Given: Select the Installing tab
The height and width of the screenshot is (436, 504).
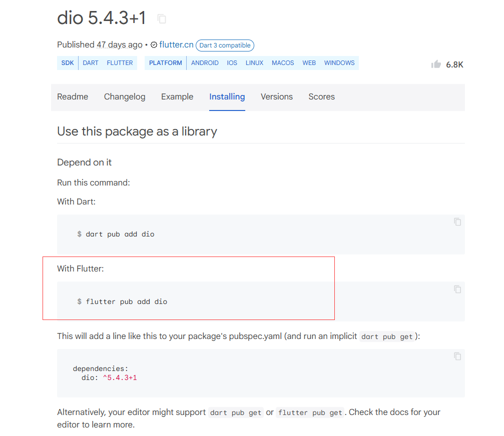Looking at the screenshot, I should [x=227, y=96].
